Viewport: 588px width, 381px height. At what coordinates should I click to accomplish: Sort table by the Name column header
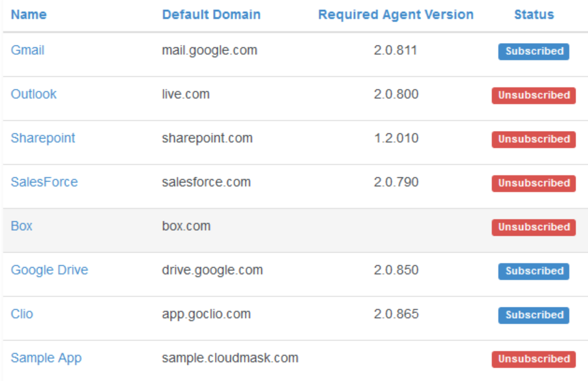click(x=29, y=14)
